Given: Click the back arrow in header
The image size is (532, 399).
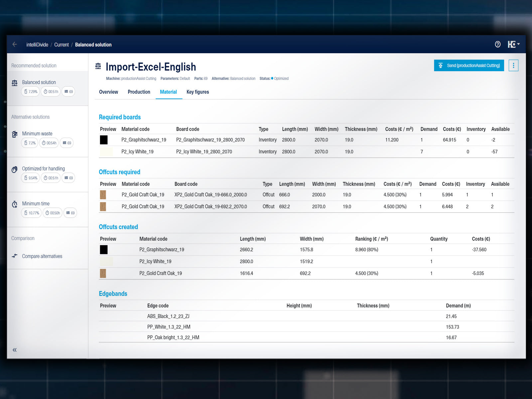Looking at the screenshot, I should (15, 44).
